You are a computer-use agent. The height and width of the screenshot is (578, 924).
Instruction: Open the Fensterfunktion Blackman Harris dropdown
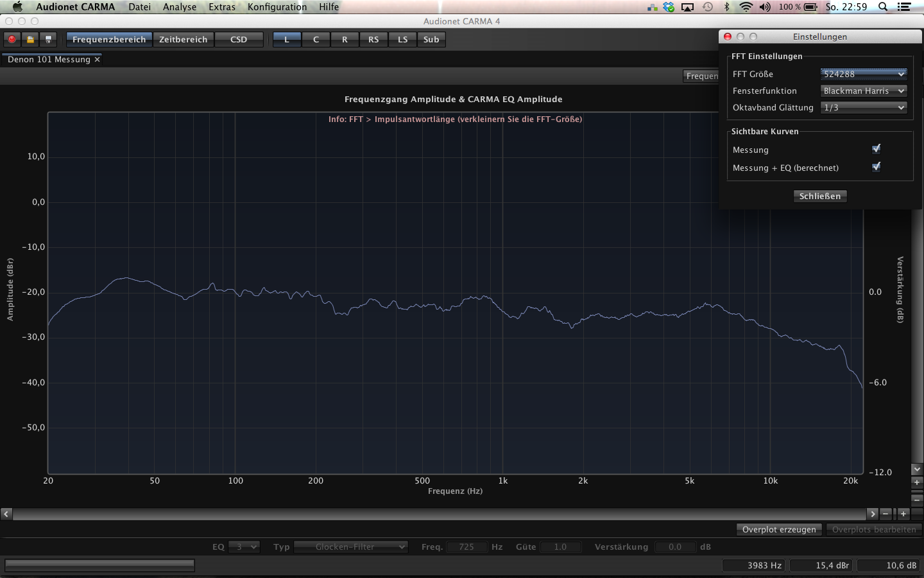point(864,91)
